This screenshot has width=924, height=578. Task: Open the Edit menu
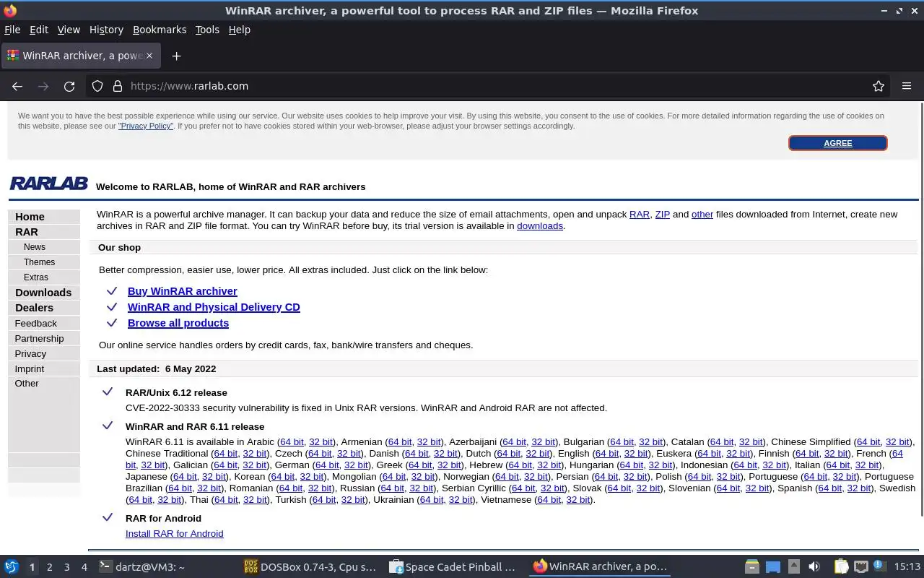[39, 30]
